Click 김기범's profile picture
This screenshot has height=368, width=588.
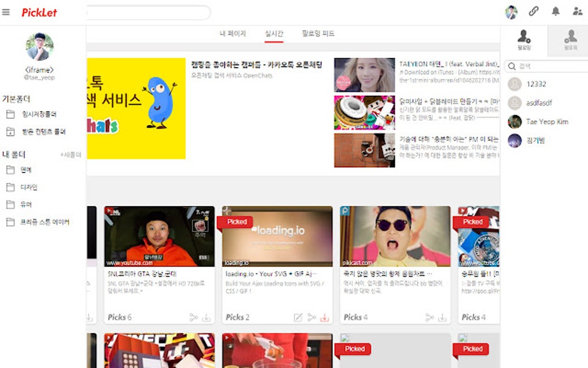pos(515,140)
